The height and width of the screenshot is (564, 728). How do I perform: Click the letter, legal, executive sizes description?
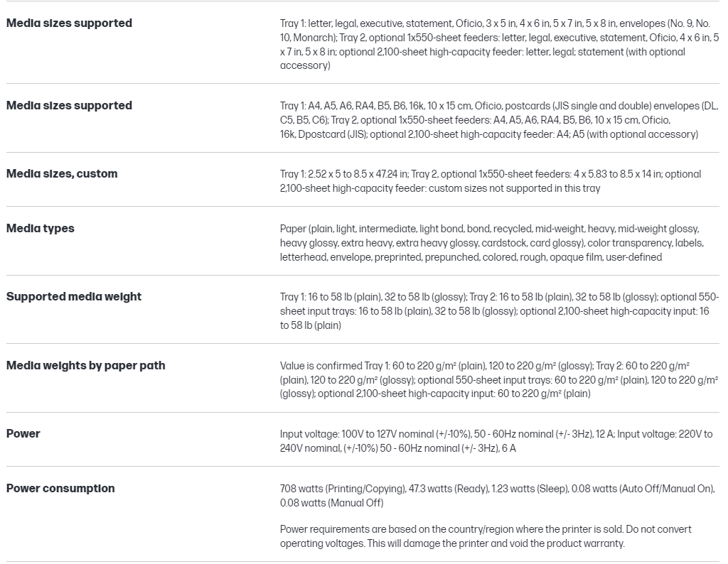[x=498, y=44]
